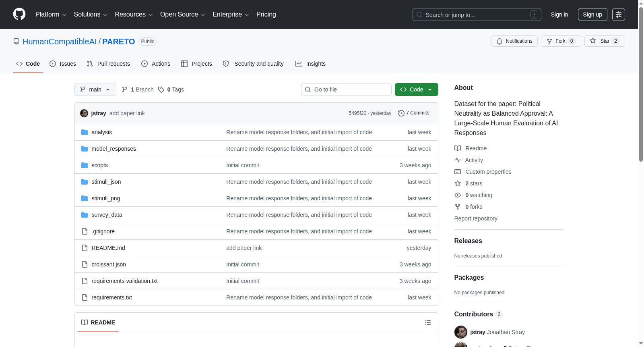Open the green Code dropdown button
The width and height of the screenshot is (644, 347).
point(417,89)
